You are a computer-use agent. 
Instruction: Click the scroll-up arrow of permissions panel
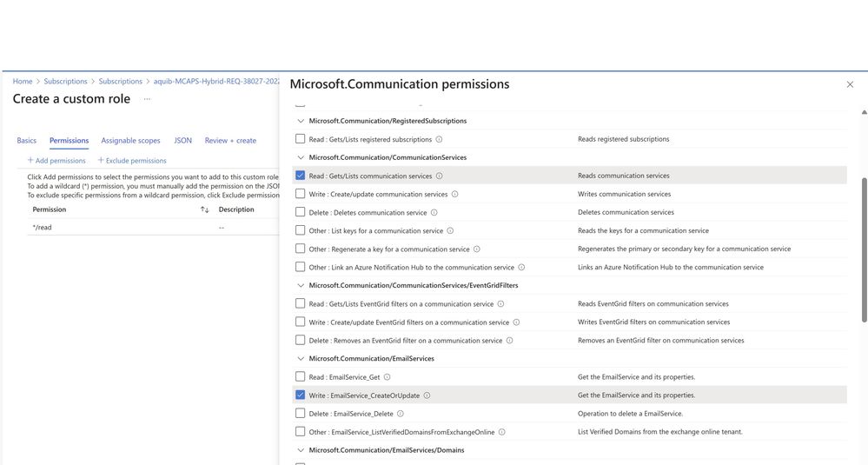[865, 112]
